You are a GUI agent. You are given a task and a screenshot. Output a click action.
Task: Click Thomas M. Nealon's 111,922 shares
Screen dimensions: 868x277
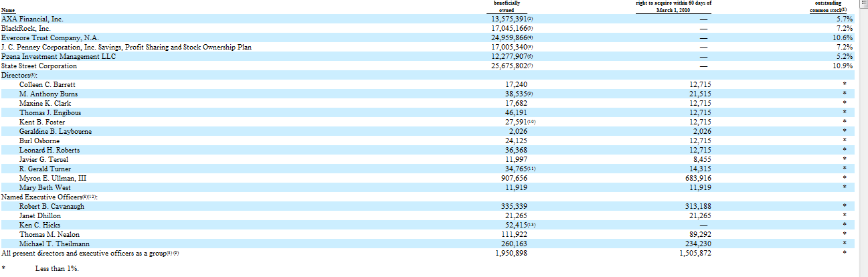pyautogui.click(x=514, y=235)
